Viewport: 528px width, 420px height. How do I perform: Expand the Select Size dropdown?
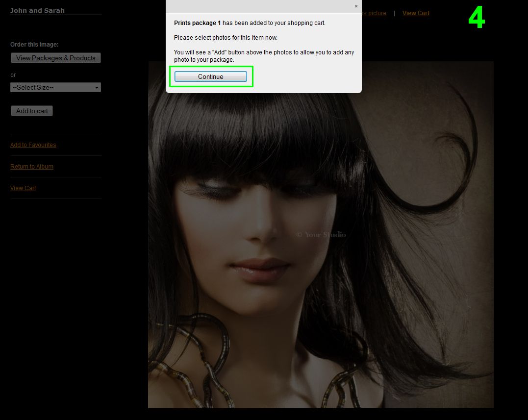[x=55, y=88]
